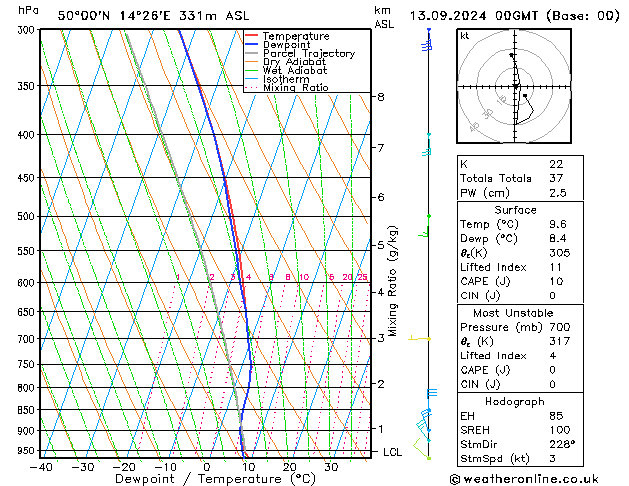The height and width of the screenshot is (486, 629).
Task: Click the 'StmSpd (kt)' row label
Action: 495,459
